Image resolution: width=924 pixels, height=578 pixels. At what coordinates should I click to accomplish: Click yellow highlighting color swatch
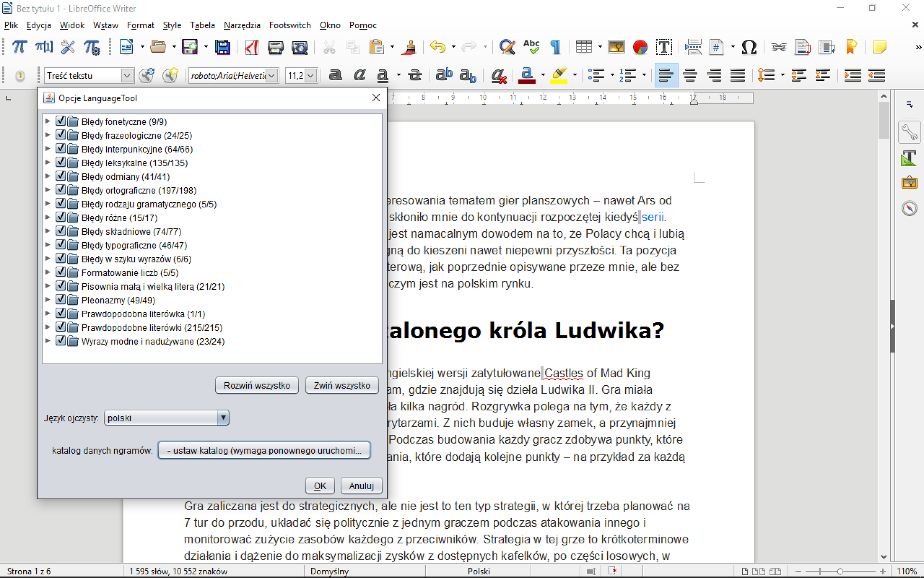point(559,81)
